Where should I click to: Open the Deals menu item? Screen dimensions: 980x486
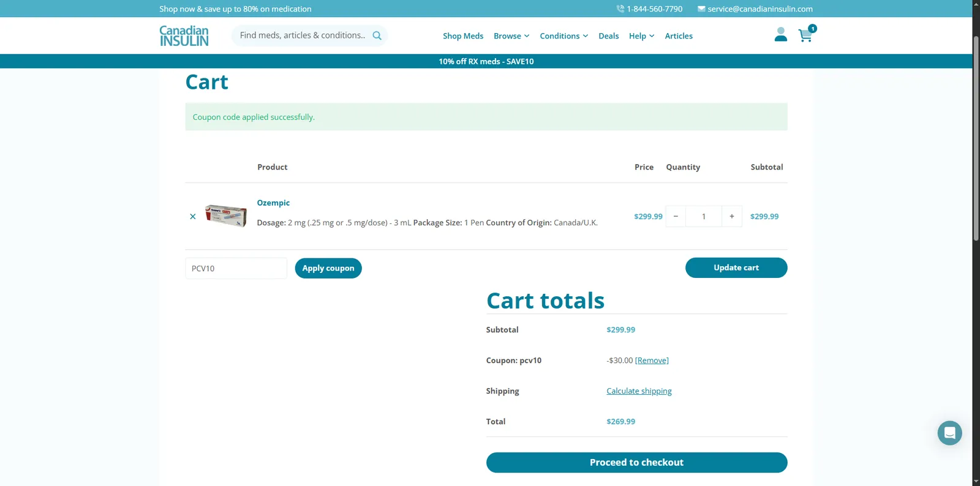(x=608, y=36)
